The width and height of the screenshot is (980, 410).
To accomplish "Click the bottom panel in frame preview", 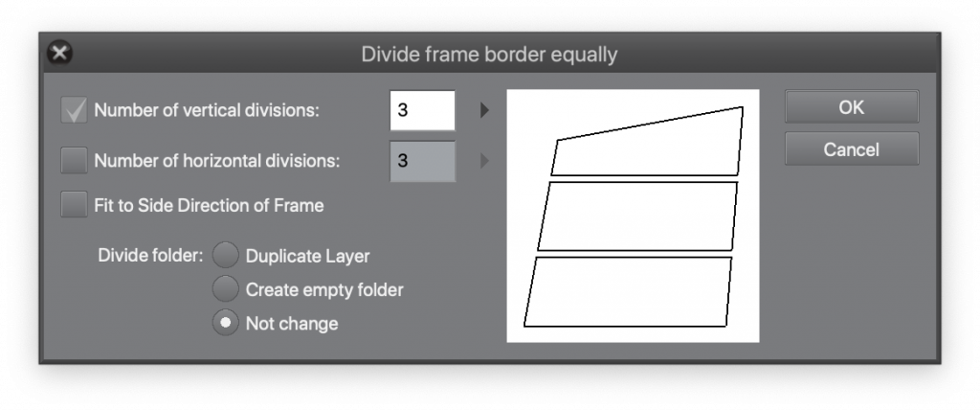I will 628,292.
